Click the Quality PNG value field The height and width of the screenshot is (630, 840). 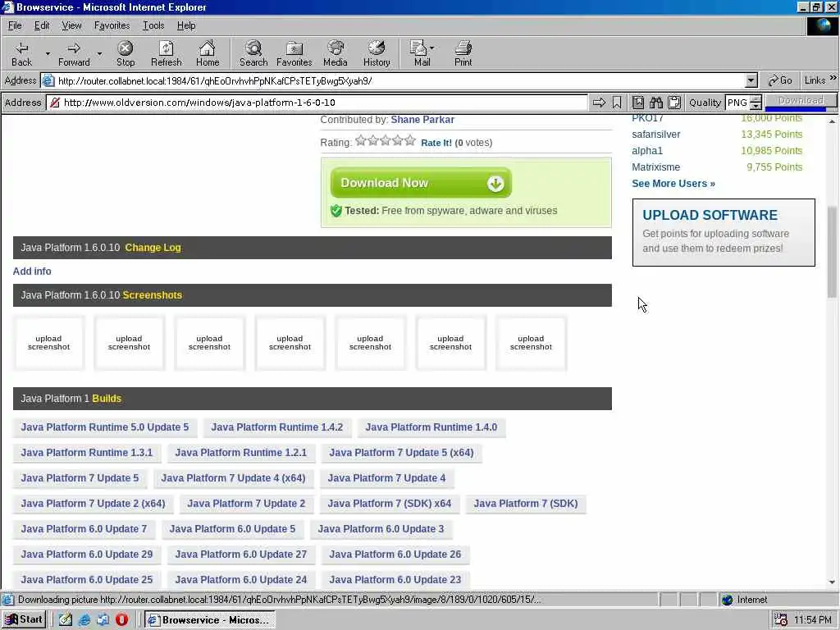737,103
